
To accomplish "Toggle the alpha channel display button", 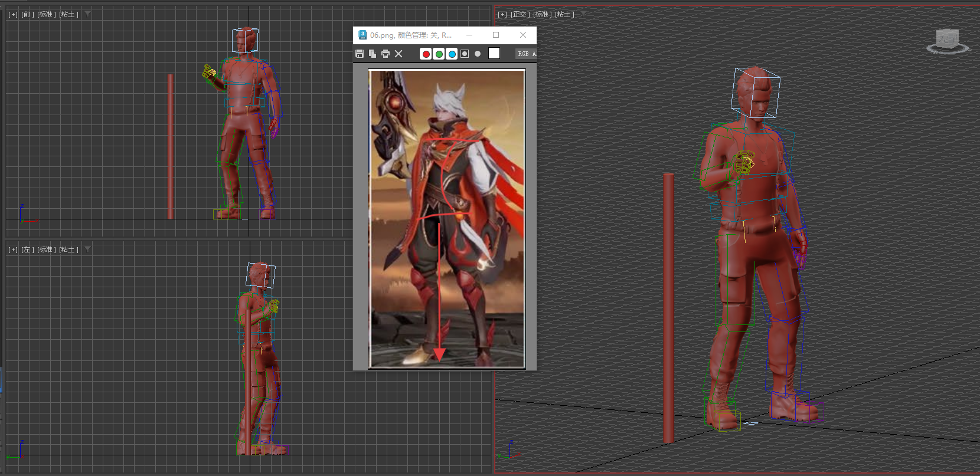I will pos(465,54).
